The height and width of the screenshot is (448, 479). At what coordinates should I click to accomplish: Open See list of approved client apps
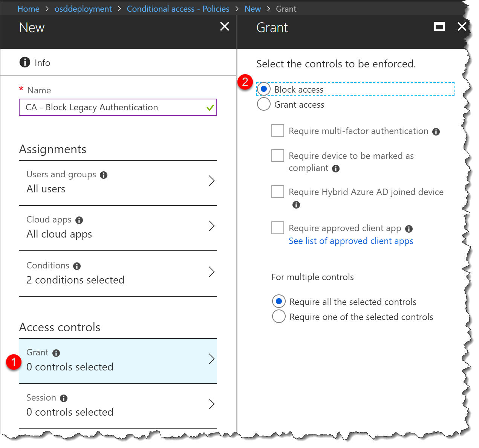350,241
